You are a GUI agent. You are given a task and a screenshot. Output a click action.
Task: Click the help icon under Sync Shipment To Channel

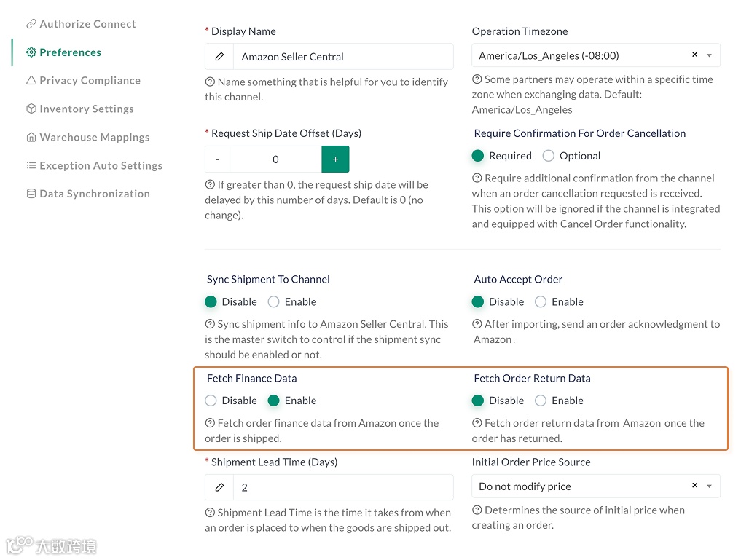(210, 324)
